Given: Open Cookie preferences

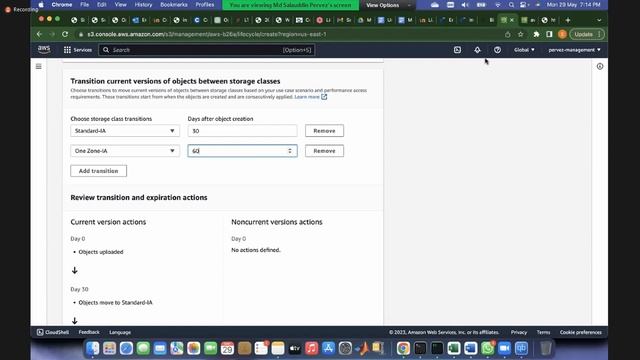Looking at the screenshot, I should (581, 332).
